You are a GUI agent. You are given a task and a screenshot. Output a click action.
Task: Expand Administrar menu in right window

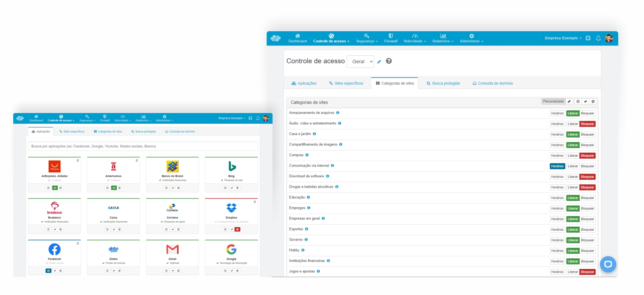[x=471, y=38]
